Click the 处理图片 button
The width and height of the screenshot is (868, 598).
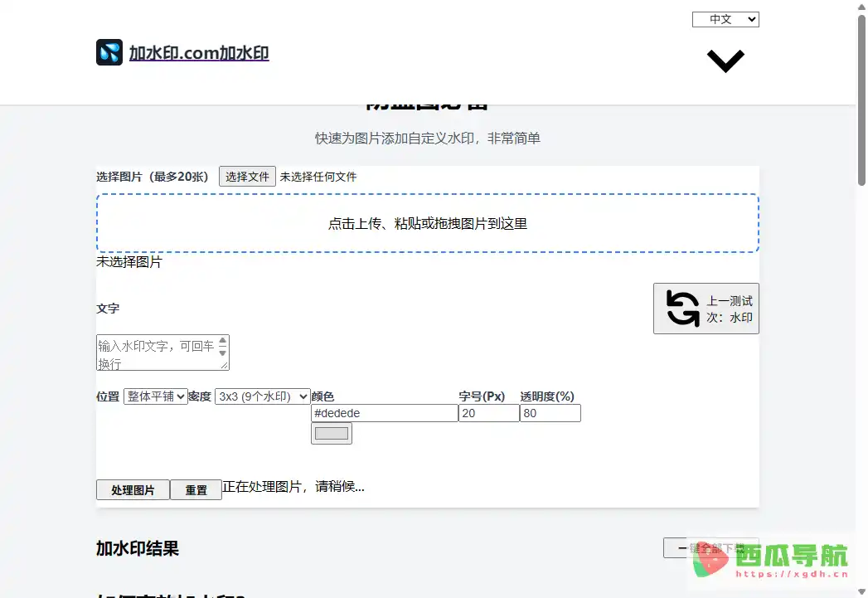(133, 490)
